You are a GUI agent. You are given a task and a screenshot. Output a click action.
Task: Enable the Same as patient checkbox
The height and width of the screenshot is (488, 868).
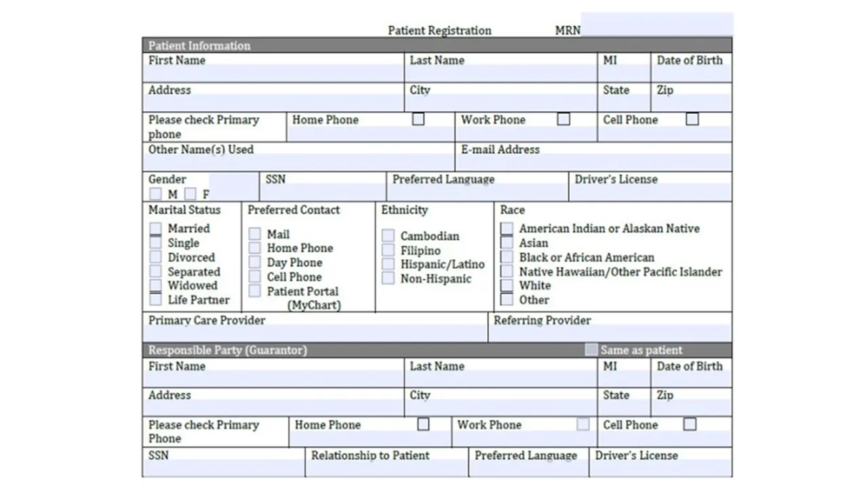tap(591, 350)
